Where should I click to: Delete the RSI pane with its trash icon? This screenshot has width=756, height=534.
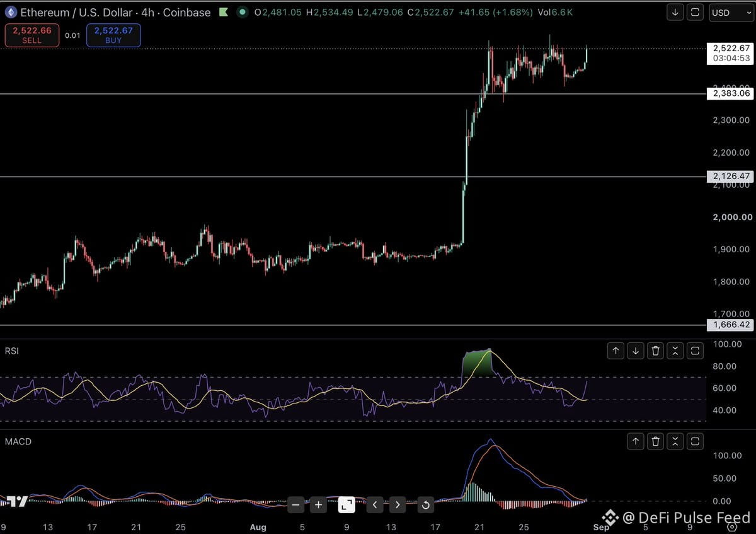(x=656, y=351)
